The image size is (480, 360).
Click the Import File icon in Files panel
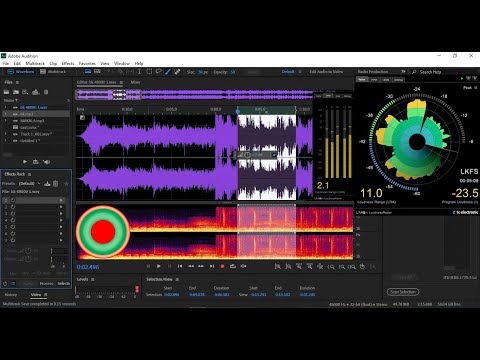point(16,92)
